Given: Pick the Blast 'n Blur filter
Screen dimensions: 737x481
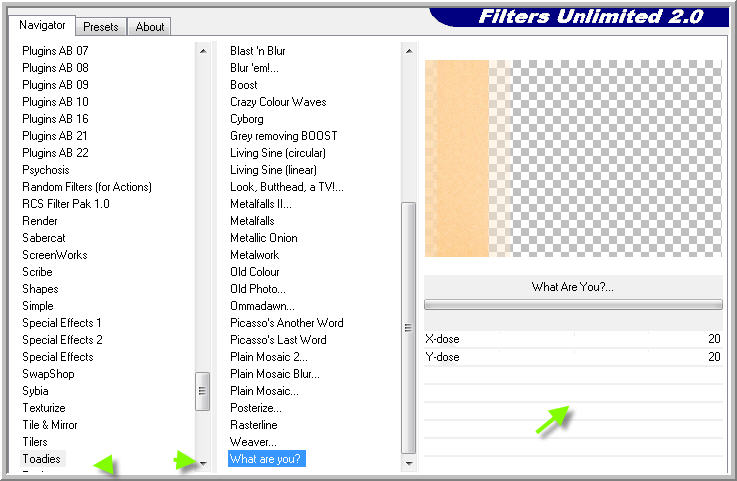Looking at the screenshot, I should 258,51.
